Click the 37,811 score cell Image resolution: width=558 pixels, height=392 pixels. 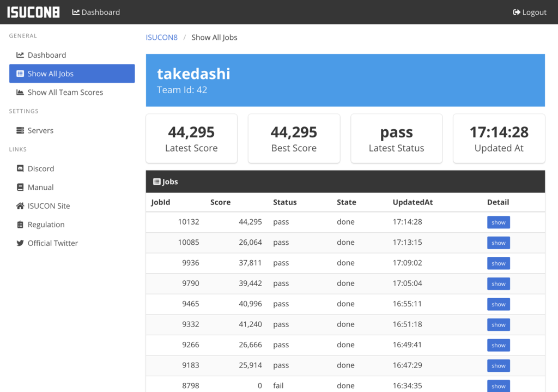[250, 263]
